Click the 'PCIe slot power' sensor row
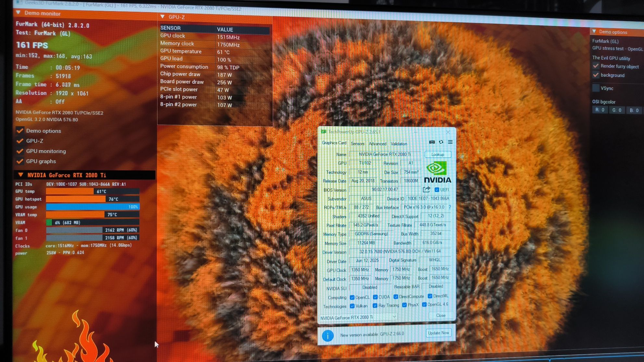This screenshot has width=644, height=362. pyautogui.click(x=215, y=90)
